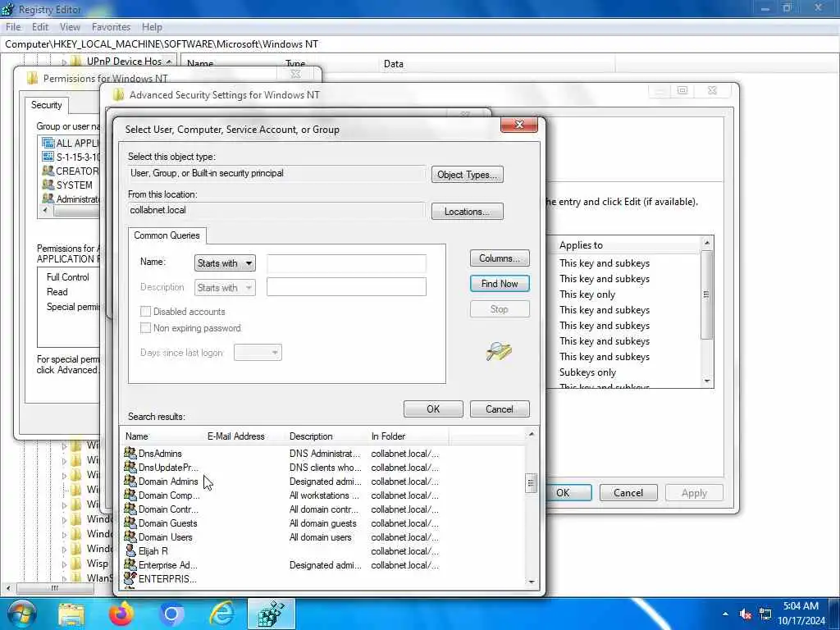This screenshot has height=630, width=840.
Task: Click the registry path address bar
Action: point(420,44)
